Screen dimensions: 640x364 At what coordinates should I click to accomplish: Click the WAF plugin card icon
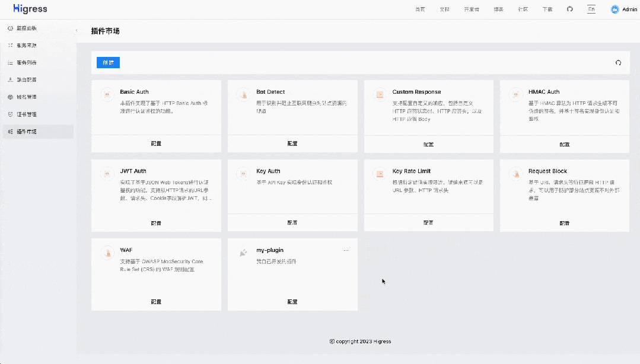pos(107,252)
